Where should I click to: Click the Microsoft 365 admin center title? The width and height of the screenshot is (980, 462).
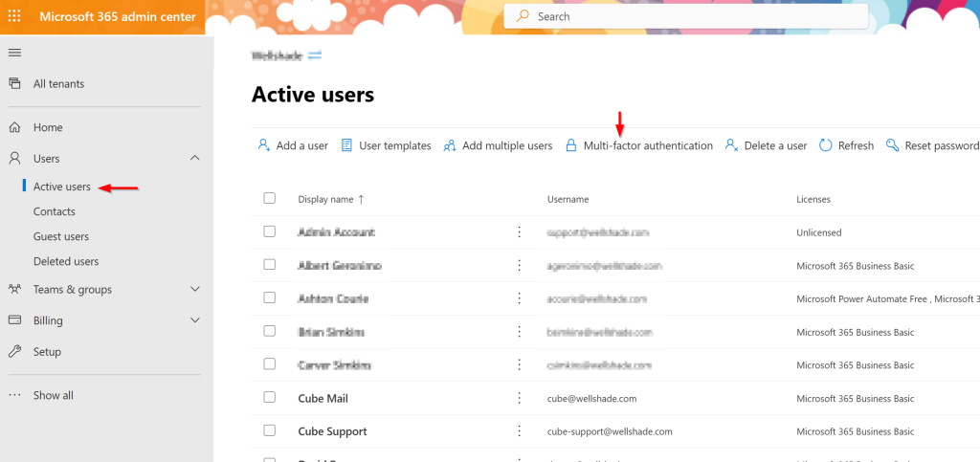pyautogui.click(x=118, y=17)
